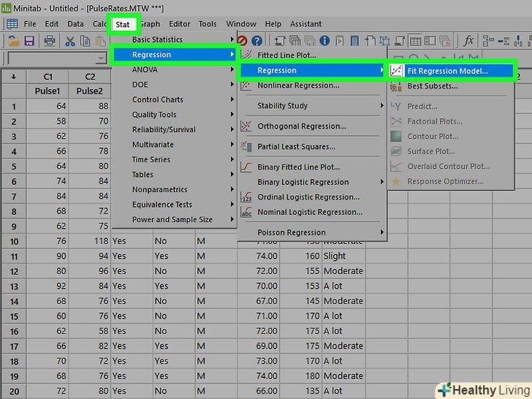The image size is (532, 399).
Task: Click the fx function toolbar icon
Action: click(x=468, y=40)
